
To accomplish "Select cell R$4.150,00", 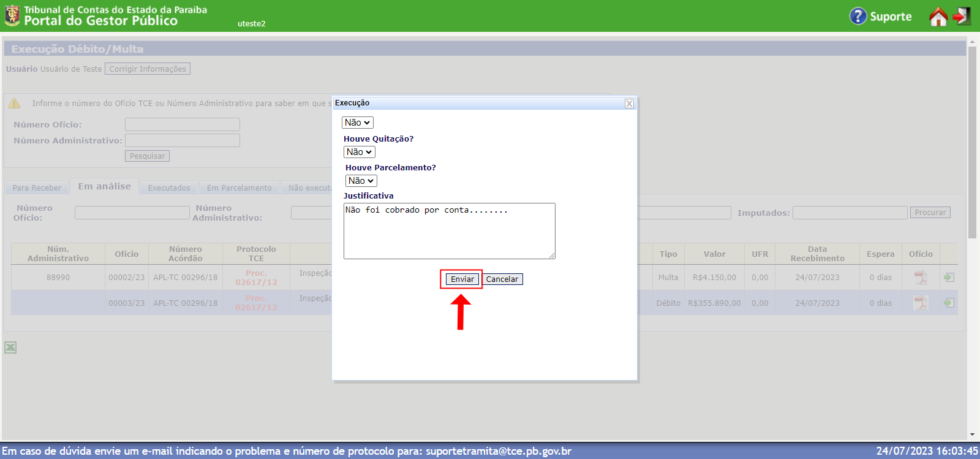I will pyautogui.click(x=714, y=278).
